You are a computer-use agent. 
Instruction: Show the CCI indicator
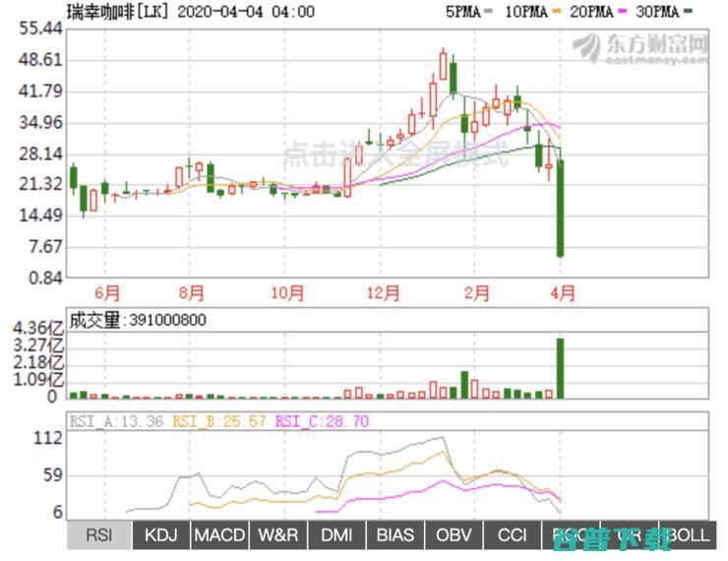513,535
